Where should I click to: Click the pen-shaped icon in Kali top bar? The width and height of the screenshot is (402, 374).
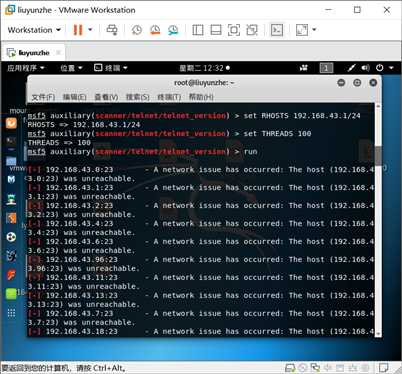coord(351,68)
